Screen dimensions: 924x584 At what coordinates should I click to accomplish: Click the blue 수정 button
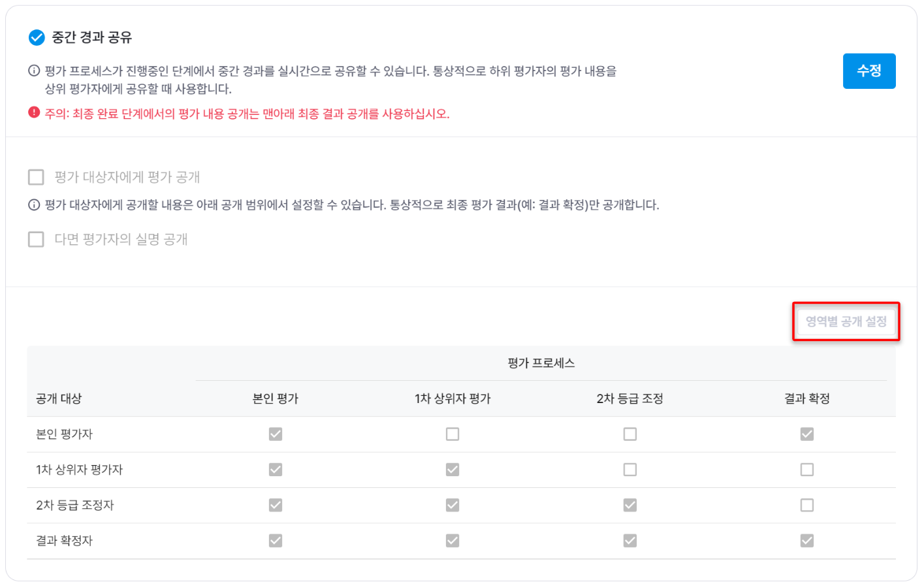tap(868, 71)
